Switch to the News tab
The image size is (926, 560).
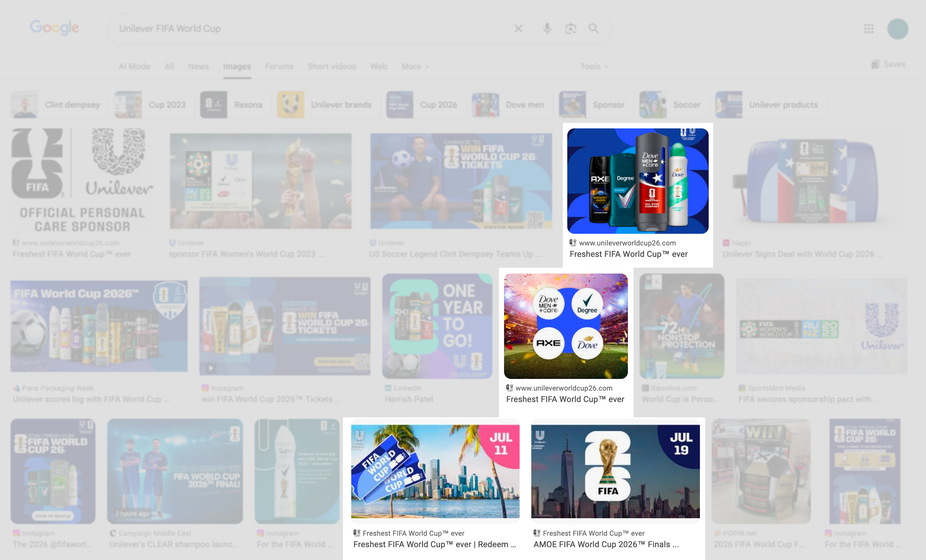pos(198,67)
